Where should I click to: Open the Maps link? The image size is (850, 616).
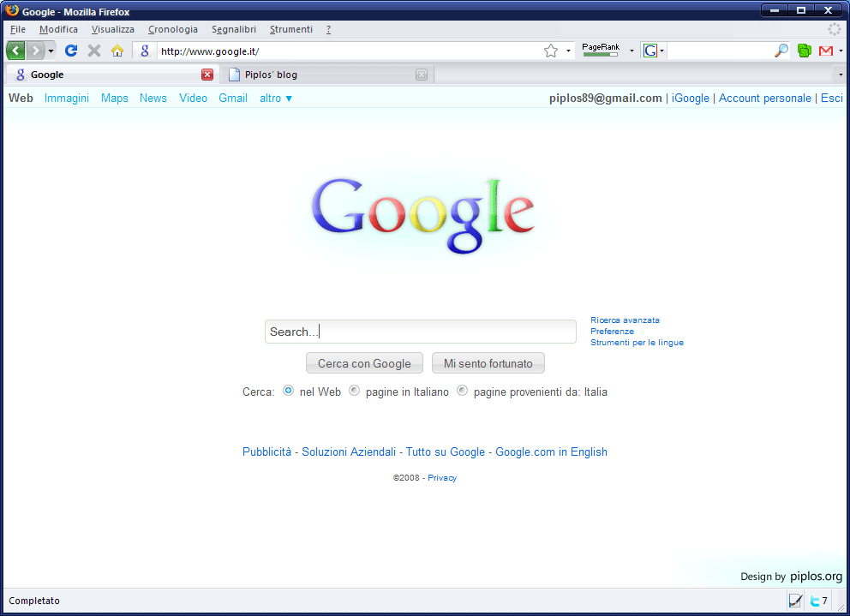tap(114, 99)
